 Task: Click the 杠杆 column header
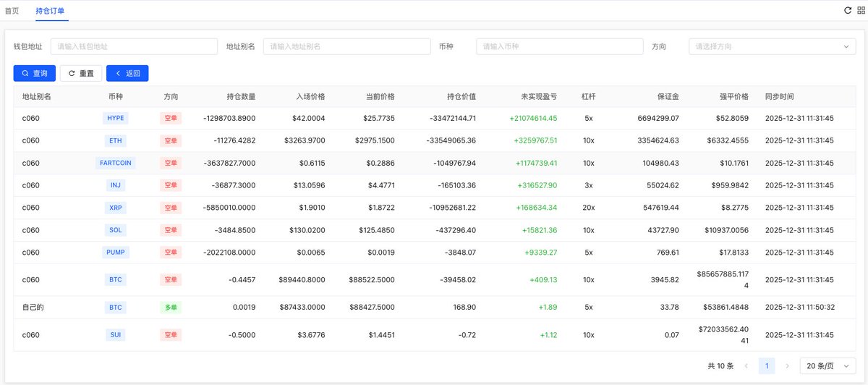(x=589, y=96)
